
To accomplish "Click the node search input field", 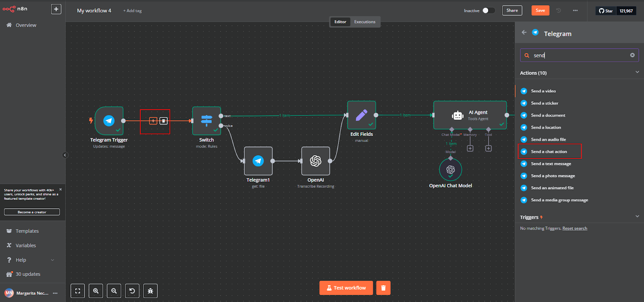I will [580, 55].
